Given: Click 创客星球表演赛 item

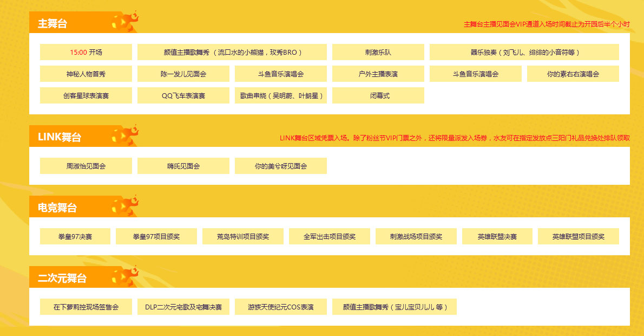Looking at the screenshot, I should [x=86, y=95].
